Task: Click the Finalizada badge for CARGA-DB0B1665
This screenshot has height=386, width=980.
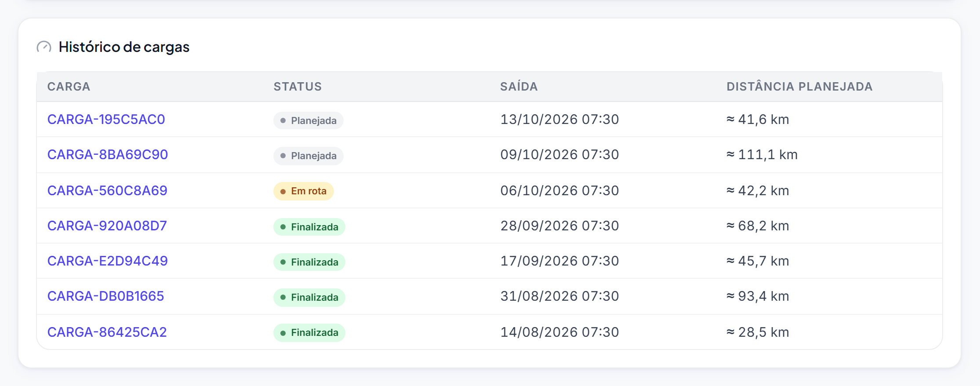Action: click(309, 297)
